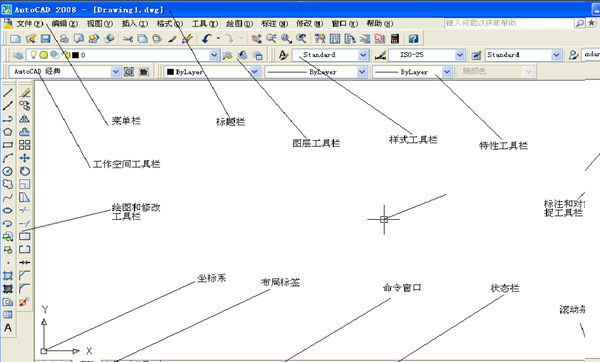Open the 插入 menu
Screen dimensions: 600x362
point(135,24)
